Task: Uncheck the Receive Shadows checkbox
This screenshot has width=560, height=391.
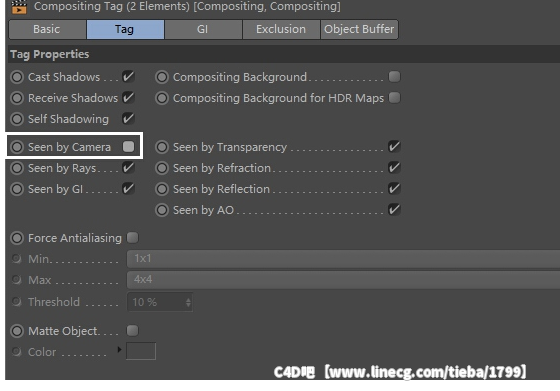Action: tap(128, 97)
